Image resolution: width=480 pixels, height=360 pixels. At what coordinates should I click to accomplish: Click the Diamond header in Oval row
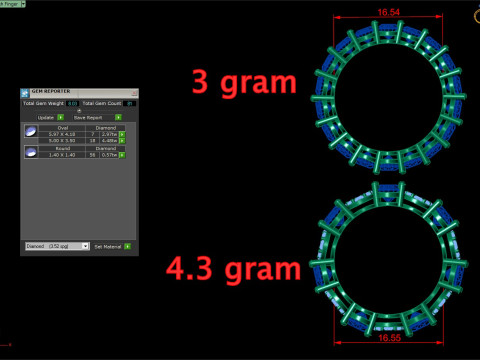click(x=106, y=128)
